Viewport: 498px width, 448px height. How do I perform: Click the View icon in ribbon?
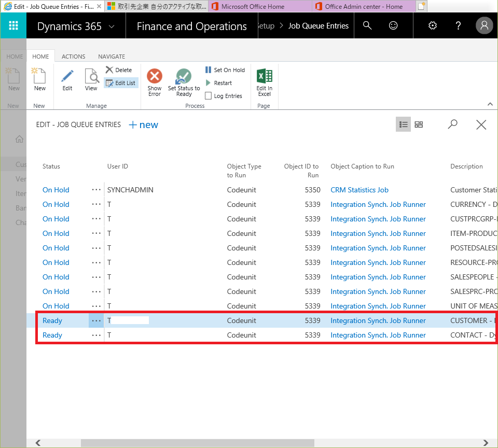click(91, 80)
